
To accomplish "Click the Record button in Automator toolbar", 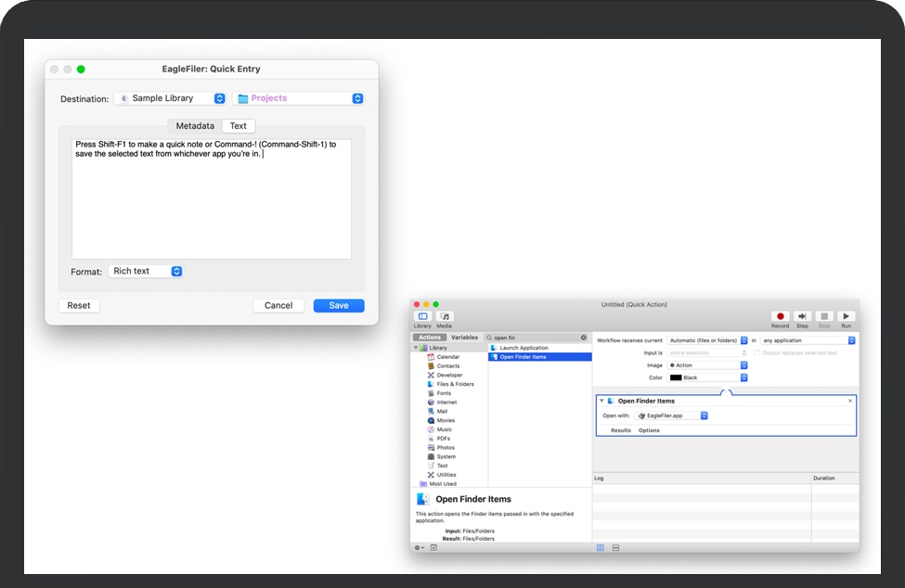I will 780,317.
